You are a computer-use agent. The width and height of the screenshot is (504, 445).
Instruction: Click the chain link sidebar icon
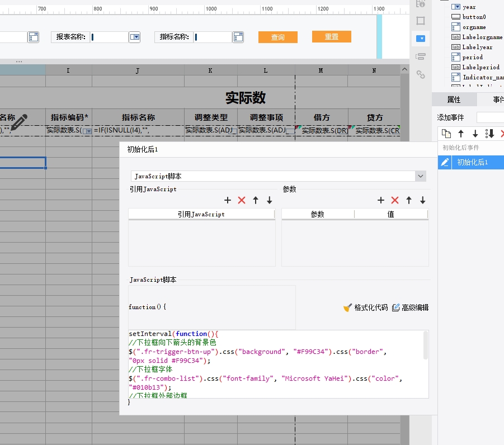point(421,74)
